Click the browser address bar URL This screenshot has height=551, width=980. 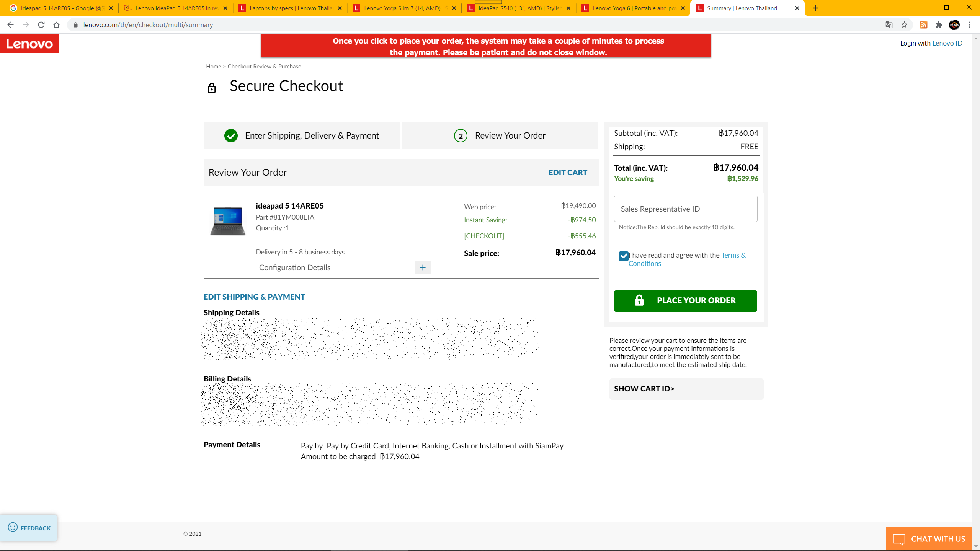[148, 25]
